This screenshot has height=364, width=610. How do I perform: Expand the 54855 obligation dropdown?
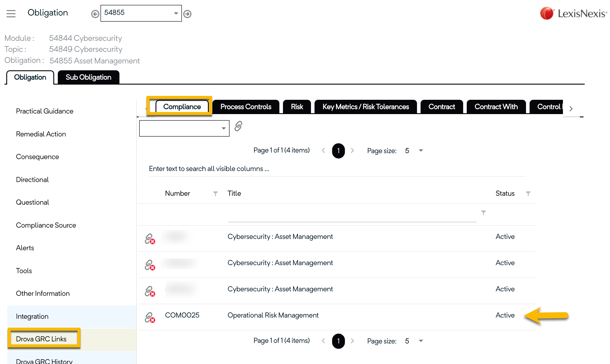(x=176, y=13)
